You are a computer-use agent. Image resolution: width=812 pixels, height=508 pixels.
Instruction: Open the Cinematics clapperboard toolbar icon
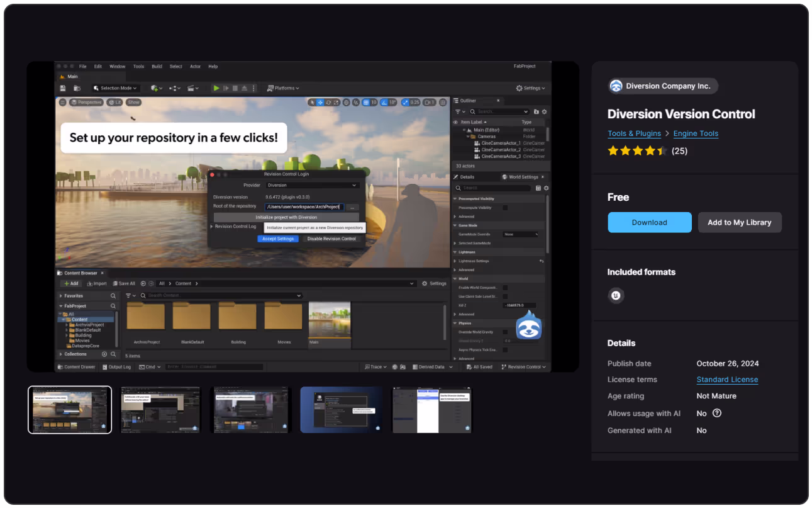[193, 88]
